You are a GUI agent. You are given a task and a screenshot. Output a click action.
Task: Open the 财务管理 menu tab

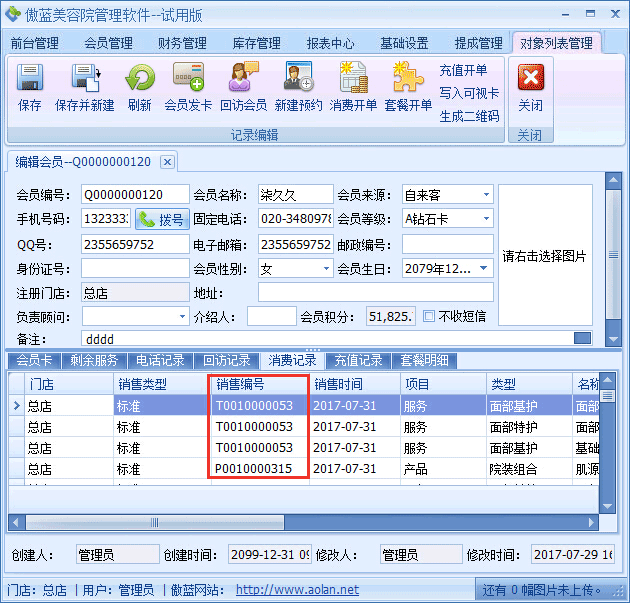tap(182, 43)
